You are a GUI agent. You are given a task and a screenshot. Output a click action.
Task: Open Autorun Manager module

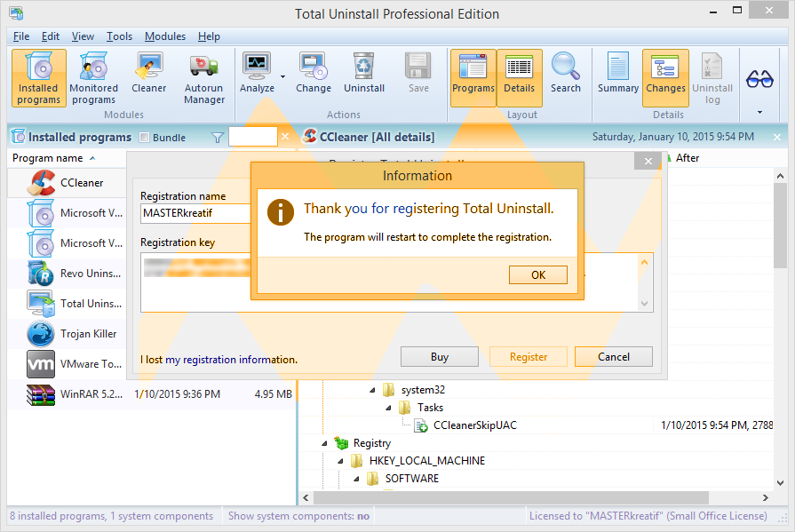click(x=203, y=78)
